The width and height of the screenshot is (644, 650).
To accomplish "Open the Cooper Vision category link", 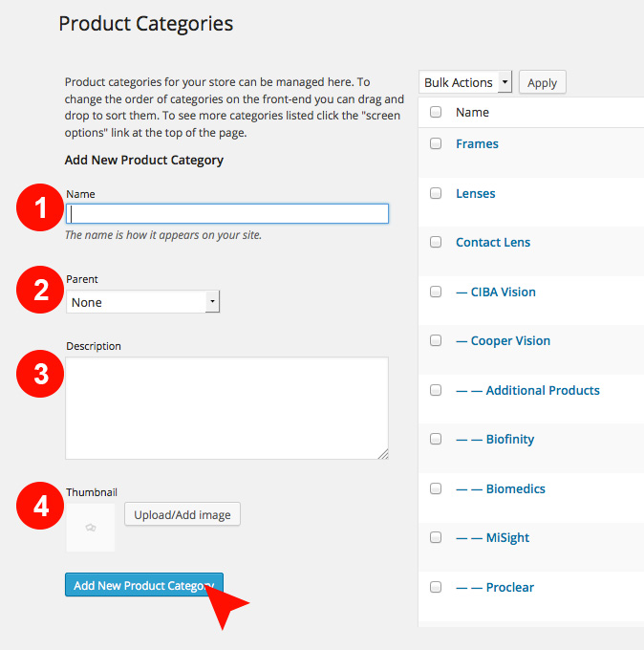I will pos(504,340).
